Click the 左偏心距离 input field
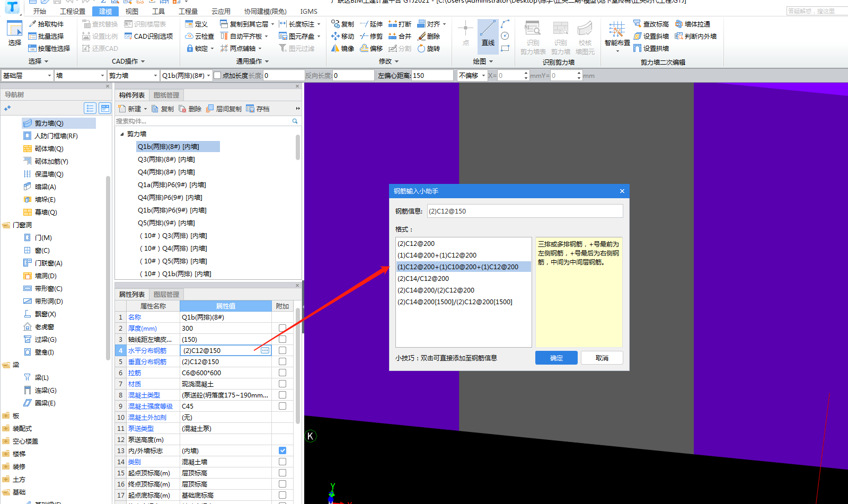This screenshot has height=504, width=848. click(x=432, y=75)
